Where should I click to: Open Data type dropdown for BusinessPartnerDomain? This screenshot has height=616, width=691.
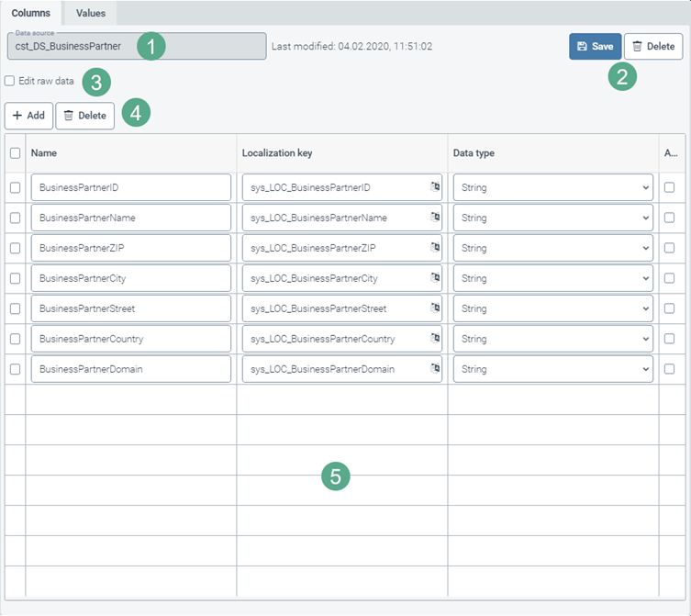552,369
